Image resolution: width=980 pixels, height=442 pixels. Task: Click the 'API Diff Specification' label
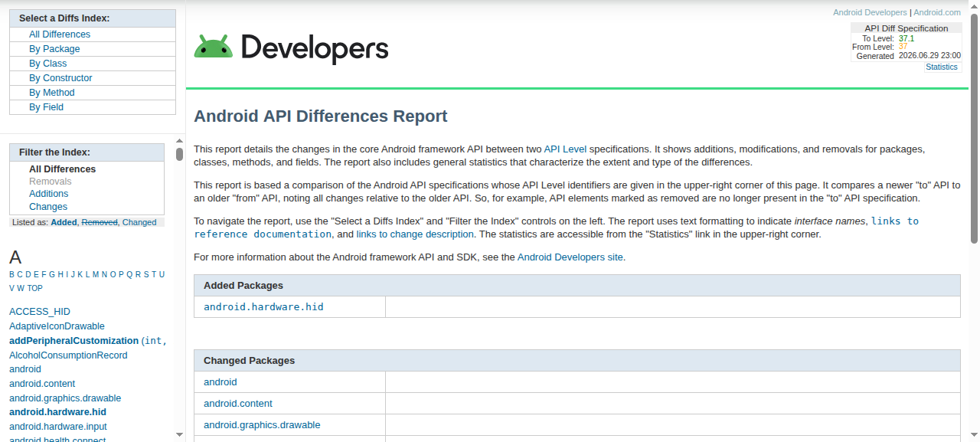coord(906,28)
